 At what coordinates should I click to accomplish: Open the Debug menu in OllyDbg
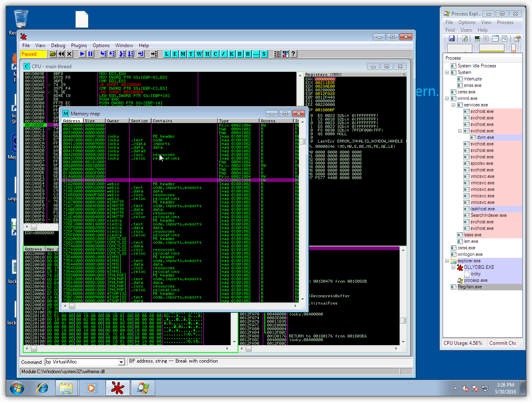coord(58,45)
